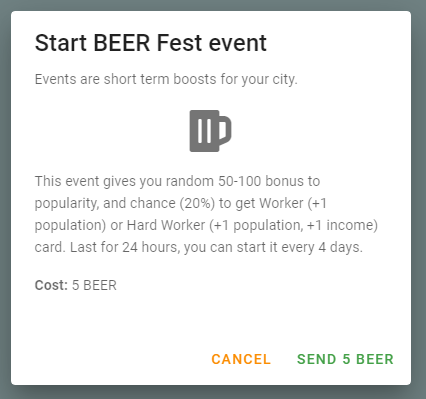
Task: Click the handle of the beer mug icon
Action: point(225,129)
